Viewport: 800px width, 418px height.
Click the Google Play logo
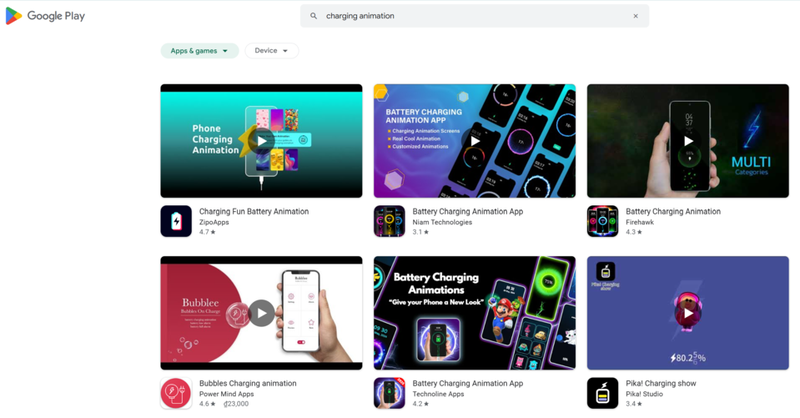45,16
